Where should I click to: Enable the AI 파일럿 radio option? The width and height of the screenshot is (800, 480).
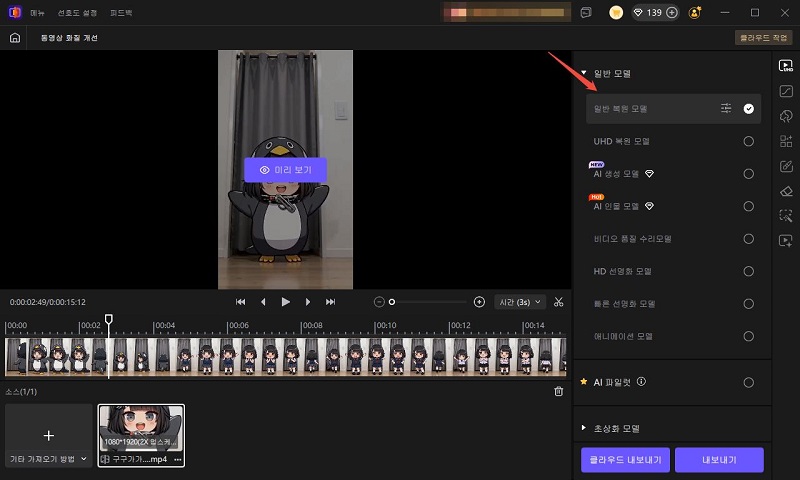tap(748, 383)
